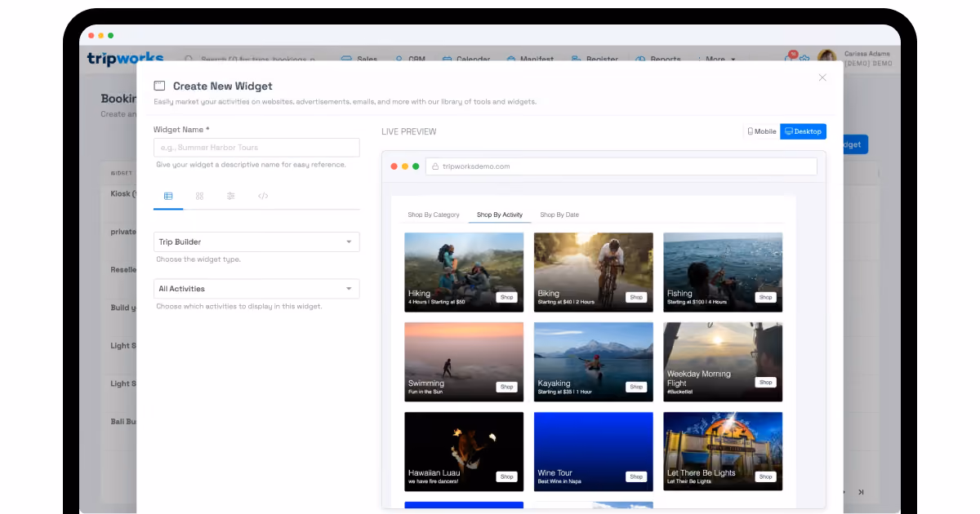Click "Choose the widget type." helper text
The image size is (980, 514).
coord(198,259)
